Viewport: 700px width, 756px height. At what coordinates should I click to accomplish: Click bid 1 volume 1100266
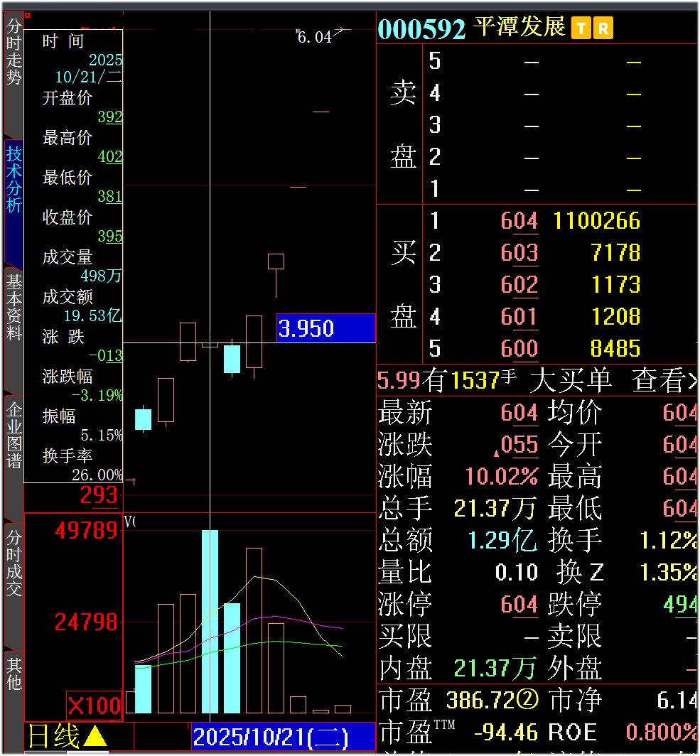click(x=596, y=221)
